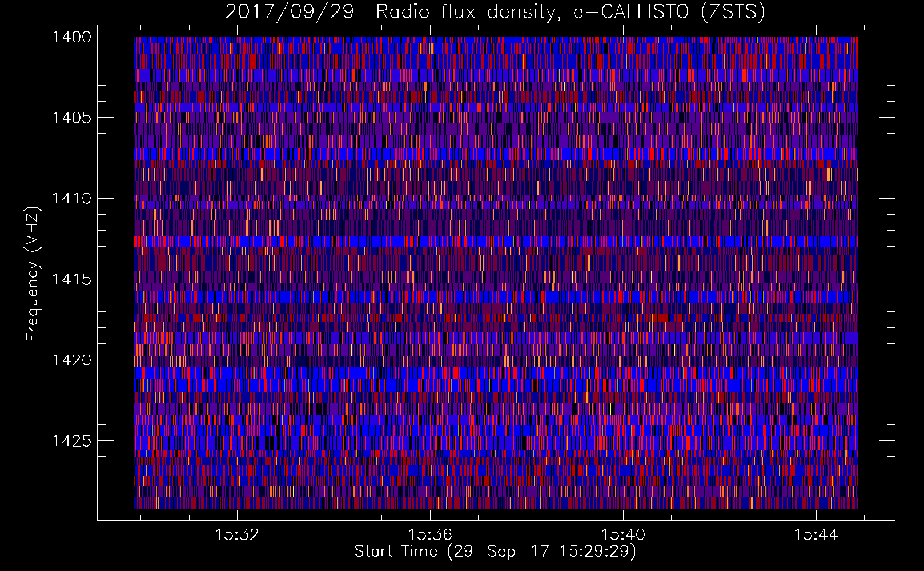This screenshot has height=571, width=924.
Task: Click the 15:36 time tick label
Action: [x=430, y=534]
